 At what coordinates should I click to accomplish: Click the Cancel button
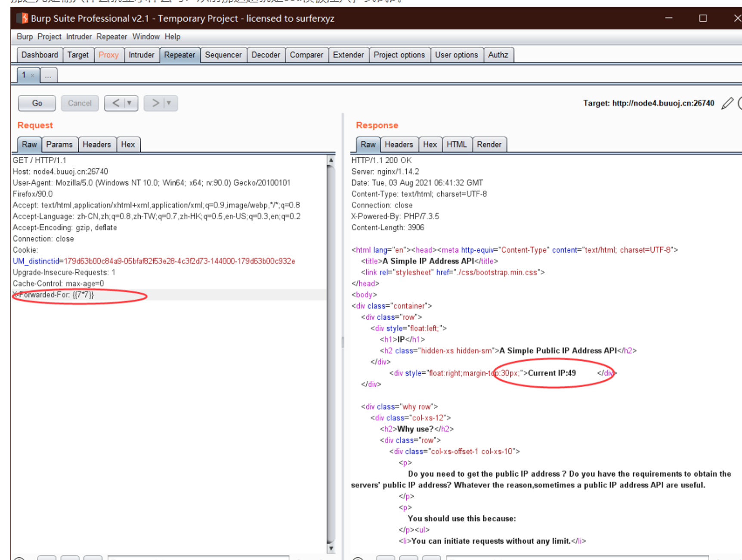[80, 103]
